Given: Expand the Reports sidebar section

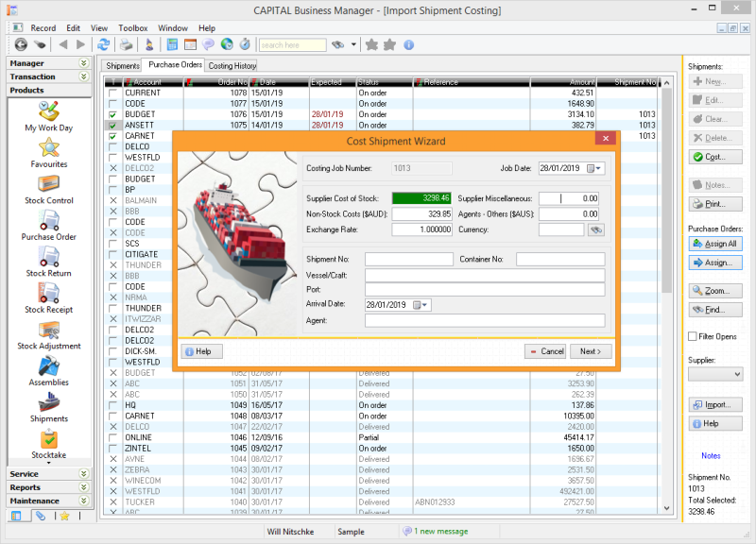Looking at the screenshot, I should pyautogui.click(x=84, y=487).
